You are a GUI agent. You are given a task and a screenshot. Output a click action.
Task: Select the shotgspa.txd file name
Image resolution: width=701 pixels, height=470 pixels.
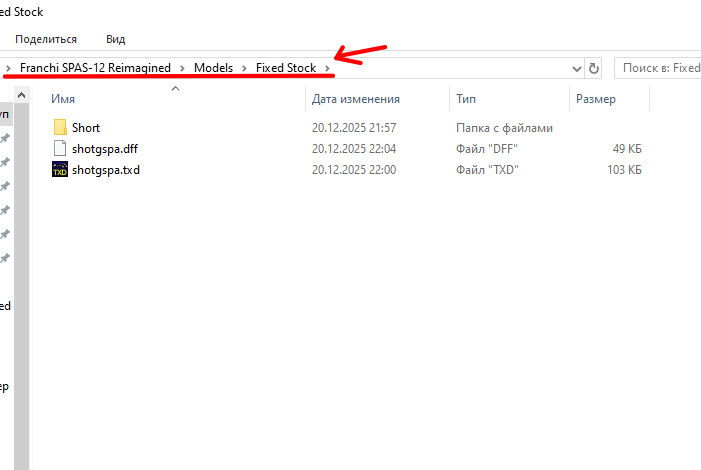(106, 170)
